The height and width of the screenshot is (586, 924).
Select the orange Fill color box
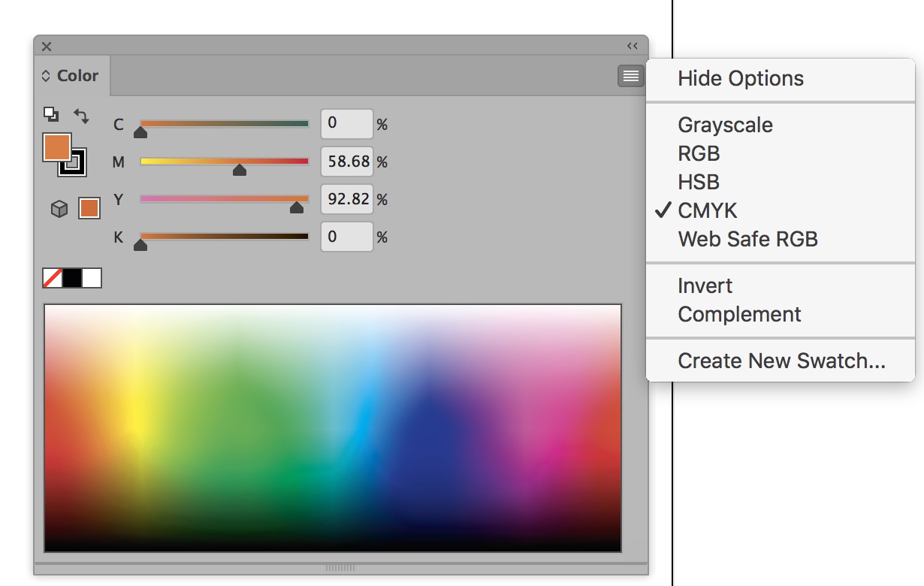pos(56,147)
